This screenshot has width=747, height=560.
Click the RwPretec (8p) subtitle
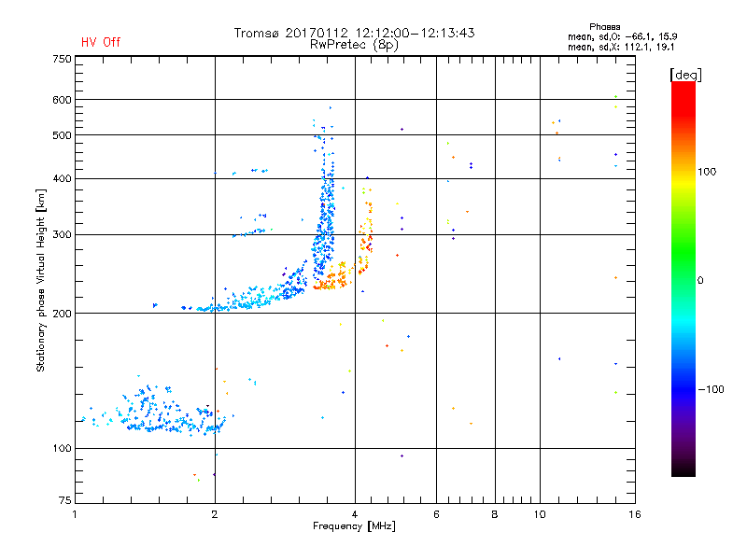pyautogui.click(x=354, y=45)
